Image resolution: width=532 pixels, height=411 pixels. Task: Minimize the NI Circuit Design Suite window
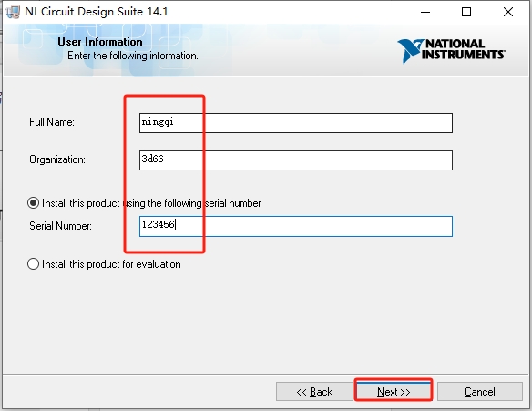[x=425, y=12]
